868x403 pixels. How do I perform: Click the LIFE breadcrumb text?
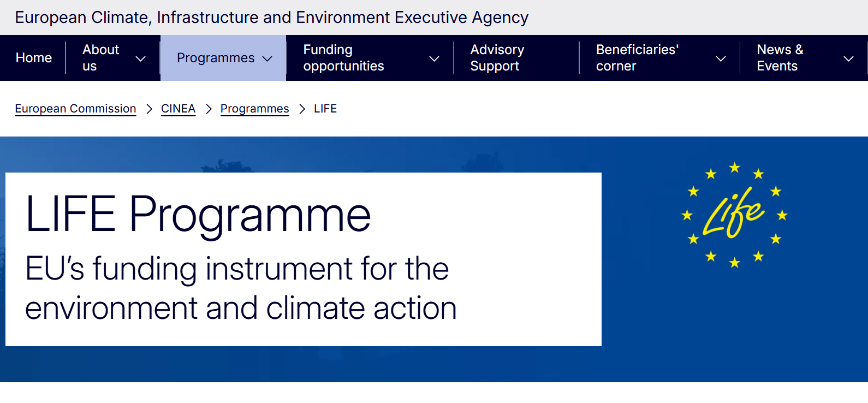(x=325, y=109)
